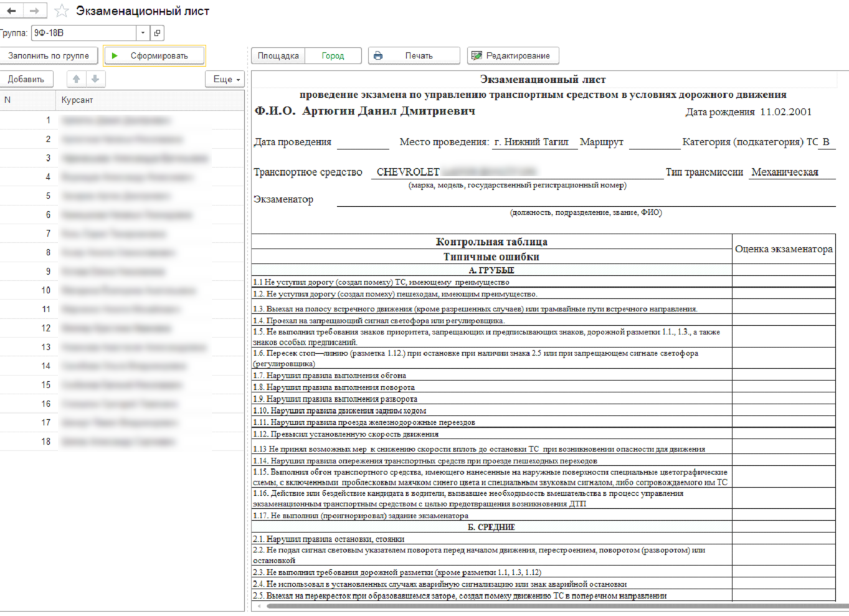This screenshot has width=849, height=616.
Task: Select student row number 14
Action: tap(122, 366)
